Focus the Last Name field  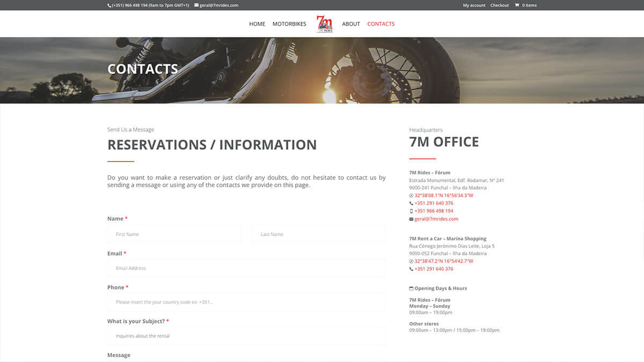(319, 234)
